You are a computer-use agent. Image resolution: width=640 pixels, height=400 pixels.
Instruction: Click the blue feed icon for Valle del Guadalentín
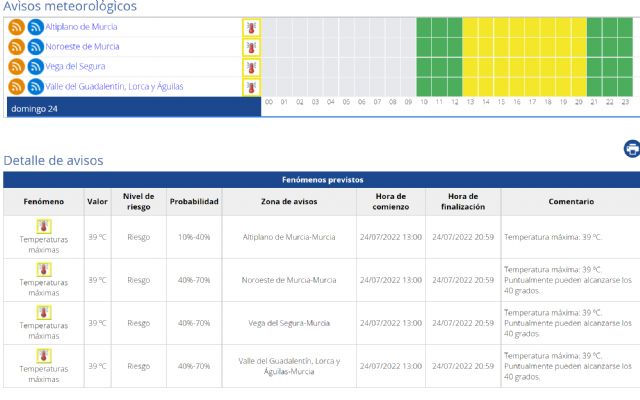coord(35,87)
